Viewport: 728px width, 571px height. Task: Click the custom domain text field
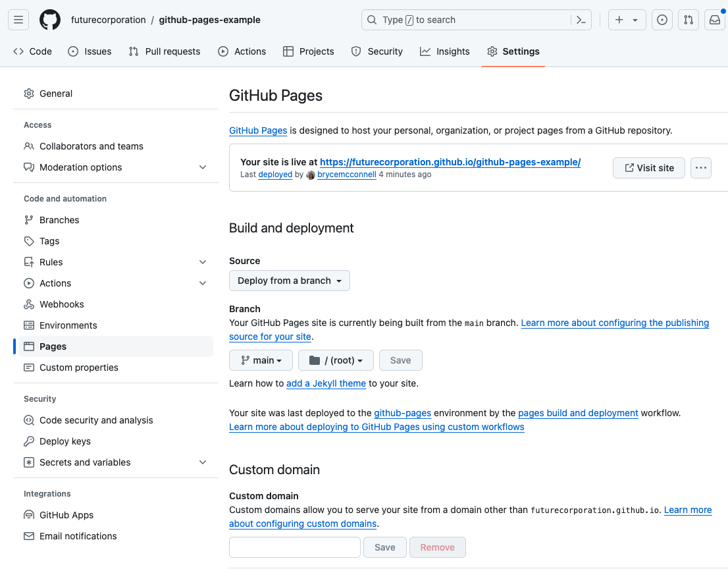(x=294, y=547)
